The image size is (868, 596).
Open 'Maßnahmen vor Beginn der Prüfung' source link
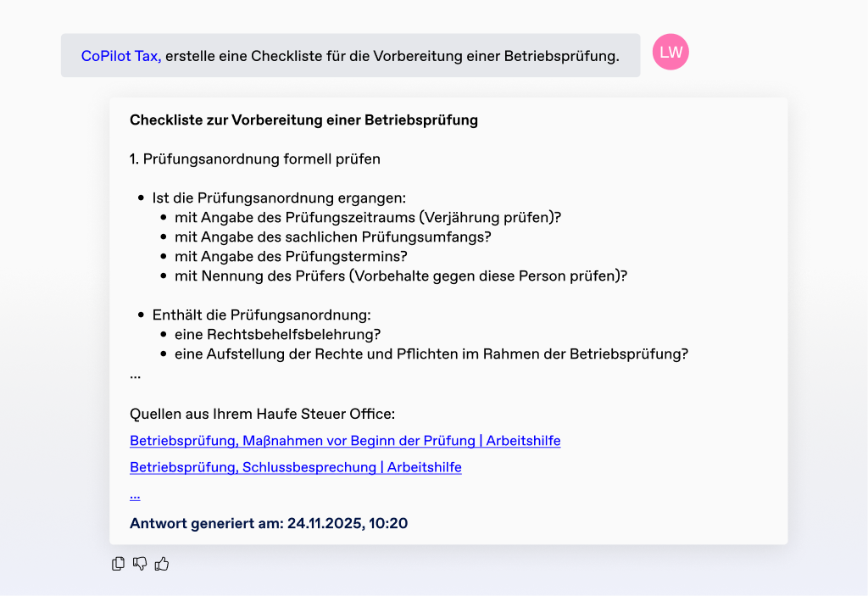coord(345,441)
